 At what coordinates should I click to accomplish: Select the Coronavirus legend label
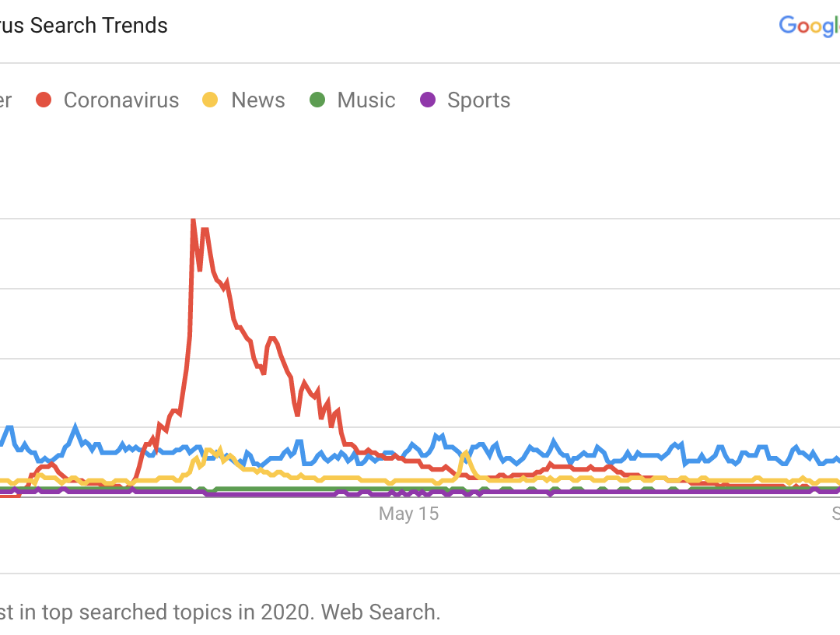[121, 100]
